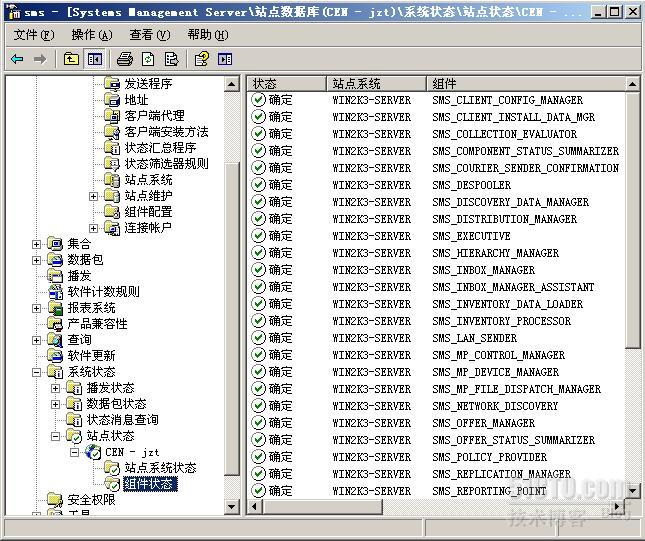Select the SMS_DISTRIBUTION_MANAGER component

click(505, 219)
